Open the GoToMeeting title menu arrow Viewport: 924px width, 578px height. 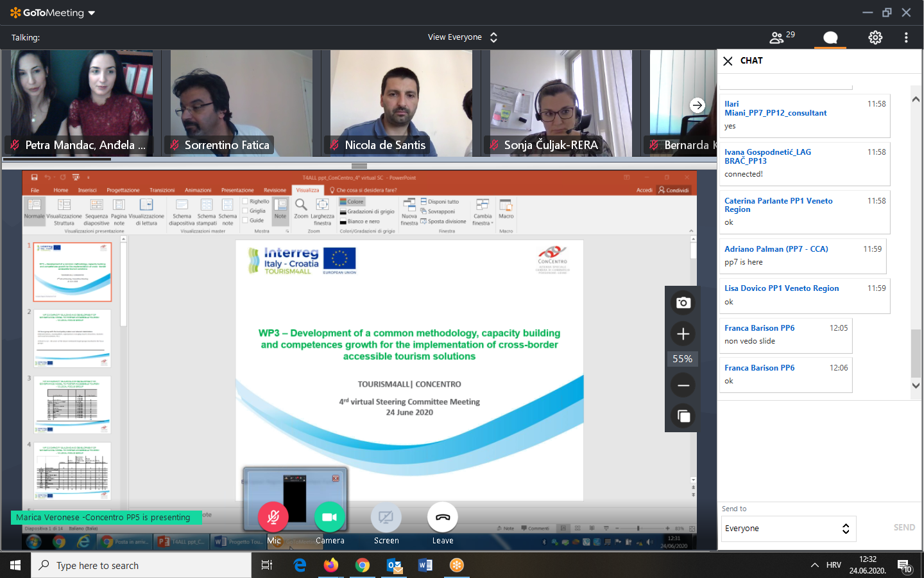[92, 13]
